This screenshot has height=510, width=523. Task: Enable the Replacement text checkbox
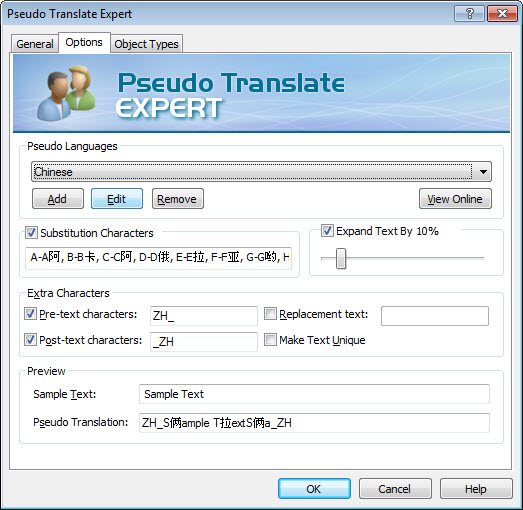(270, 314)
